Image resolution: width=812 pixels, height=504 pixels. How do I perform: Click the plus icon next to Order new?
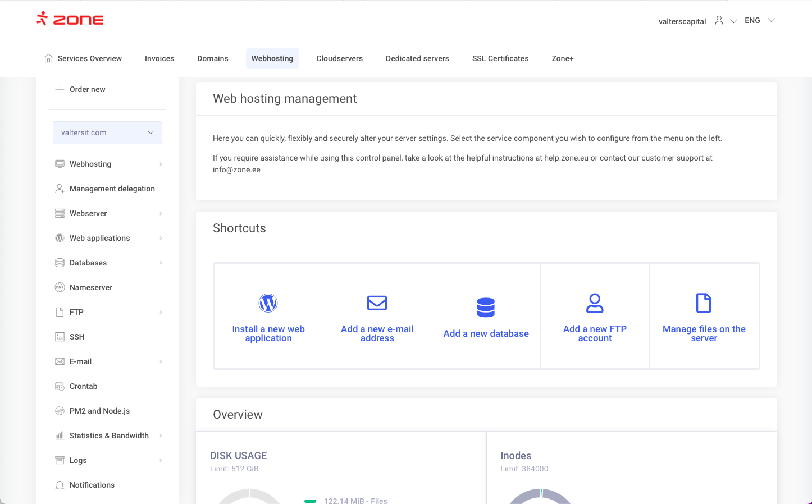pyautogui.click(x=60, y=89)
